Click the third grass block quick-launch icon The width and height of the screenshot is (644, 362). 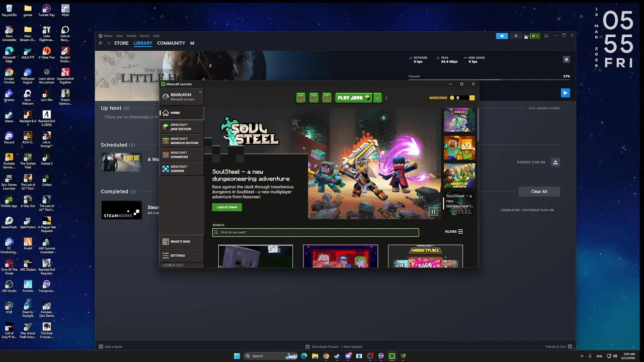coord(327,98)
